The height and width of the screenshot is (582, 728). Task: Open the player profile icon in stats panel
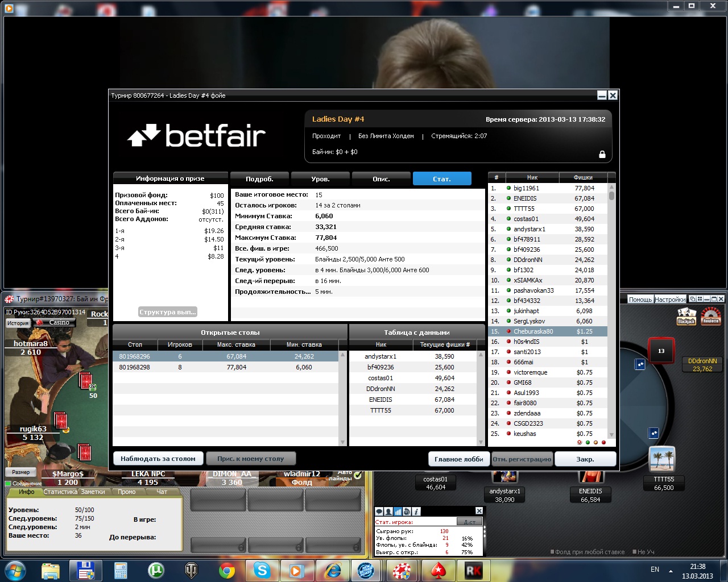(x=388, y=512)
